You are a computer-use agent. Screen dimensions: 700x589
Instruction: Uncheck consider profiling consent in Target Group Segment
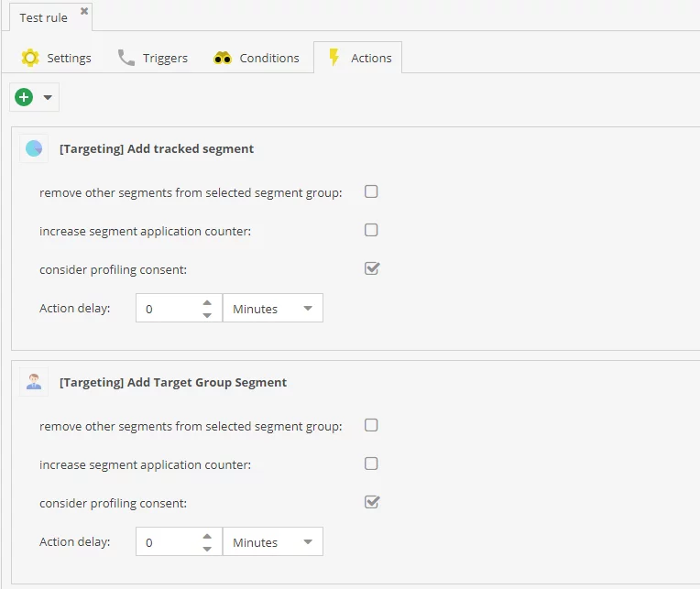371,502
